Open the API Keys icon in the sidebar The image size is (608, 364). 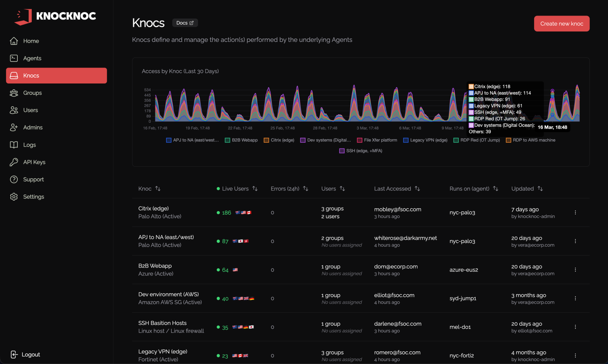(14, 162)
